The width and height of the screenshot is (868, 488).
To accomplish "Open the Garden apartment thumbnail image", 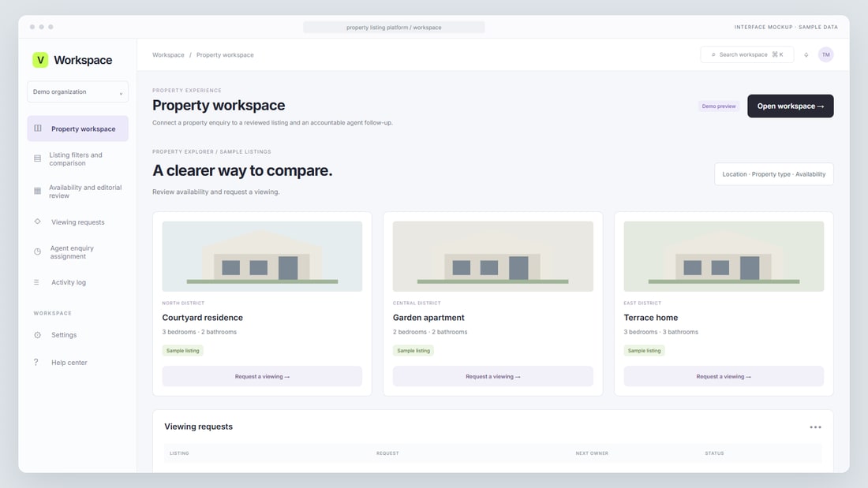I will point(492,256).
